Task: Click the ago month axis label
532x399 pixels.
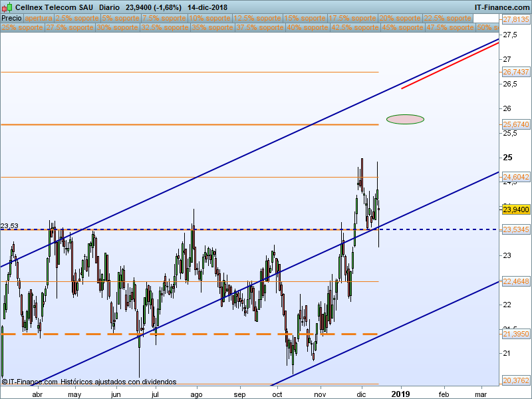Action: coord(196,394)
